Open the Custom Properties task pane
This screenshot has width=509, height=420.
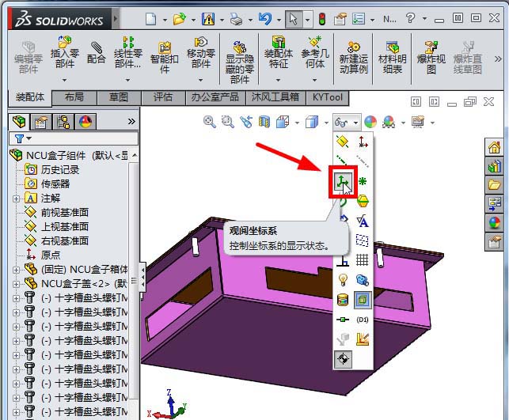point(494,241)
